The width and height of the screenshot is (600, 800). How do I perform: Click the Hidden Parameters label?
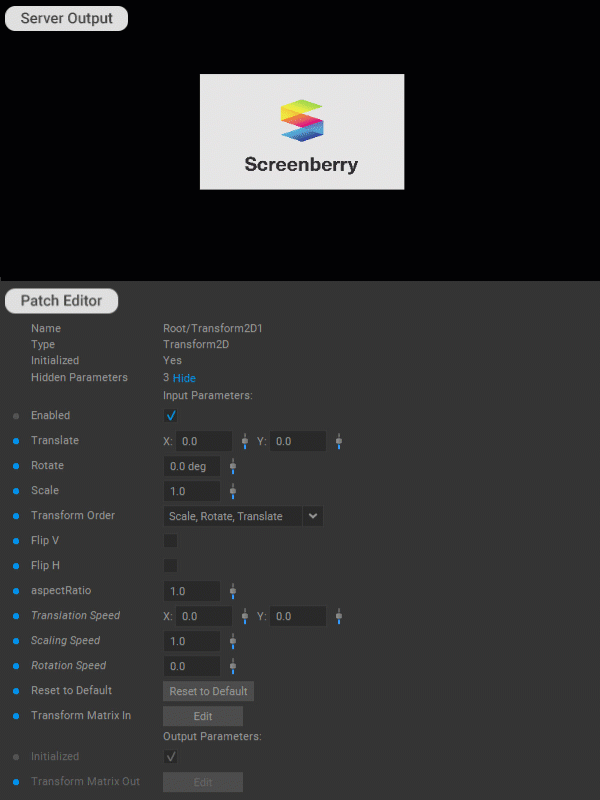coord(79,378)
